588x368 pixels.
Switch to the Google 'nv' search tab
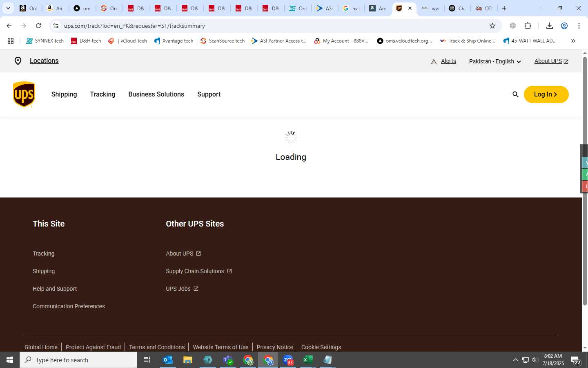pyautogui.click(x=351, y=8)
